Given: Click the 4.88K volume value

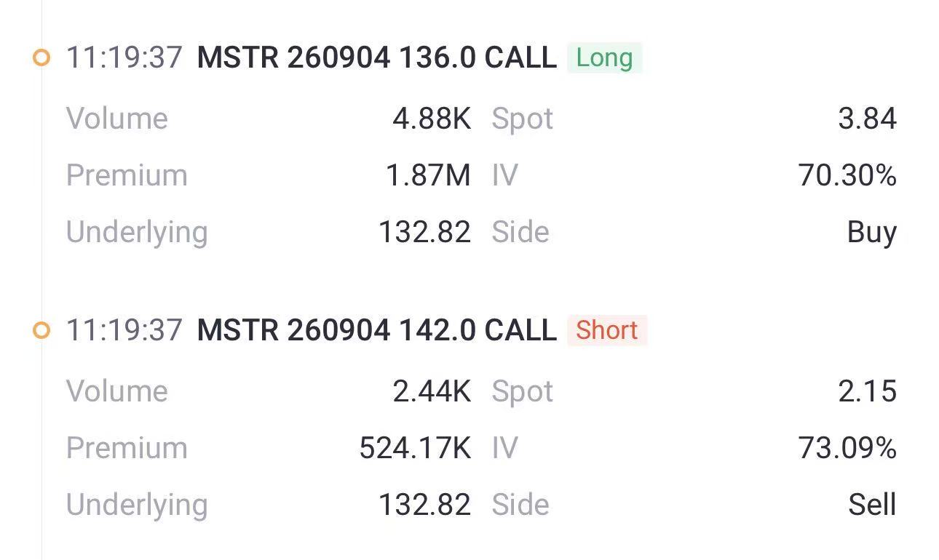Looking at the screenshot, I should click(432, 119).
